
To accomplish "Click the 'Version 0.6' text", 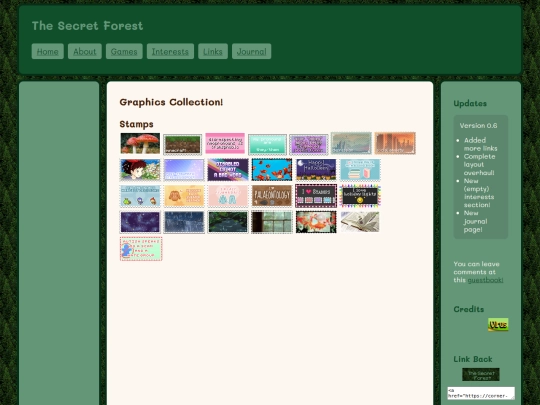I will pyautogui.click(x=478, y=126).
